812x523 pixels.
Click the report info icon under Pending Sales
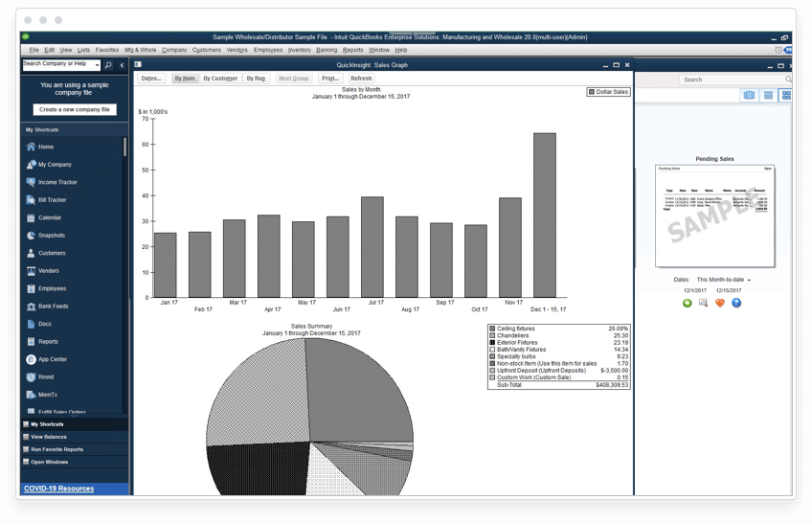[703, 303]
